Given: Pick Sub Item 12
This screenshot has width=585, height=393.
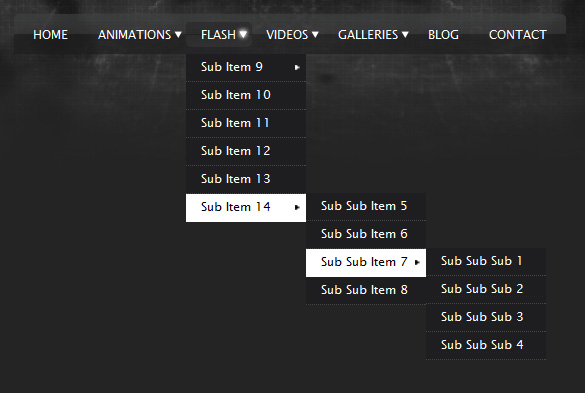Looking at the screenshot, I should (246, 152).
